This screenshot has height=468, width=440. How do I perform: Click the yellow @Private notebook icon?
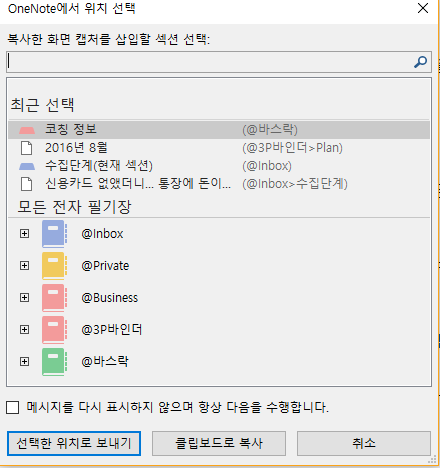(x=54, y=266)
